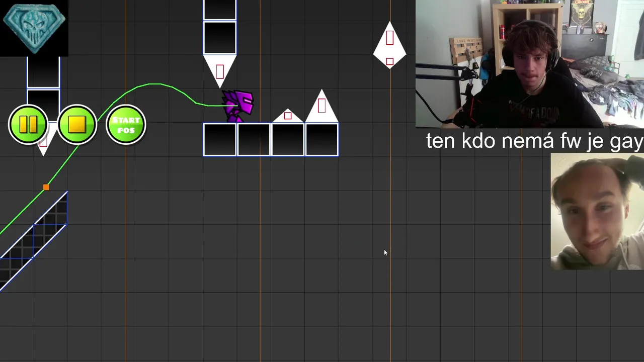Select the purple robot player icon

237,106
